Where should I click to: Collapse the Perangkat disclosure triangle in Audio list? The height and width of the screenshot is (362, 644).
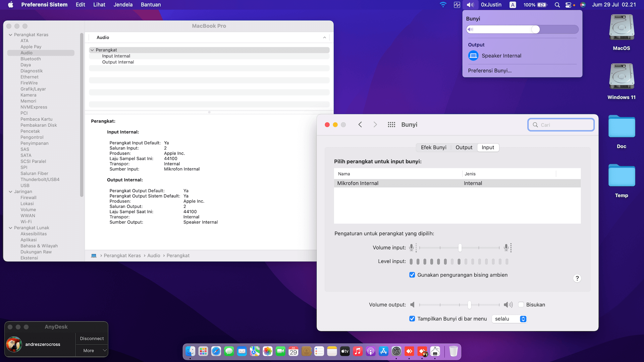tap(92, 50)
